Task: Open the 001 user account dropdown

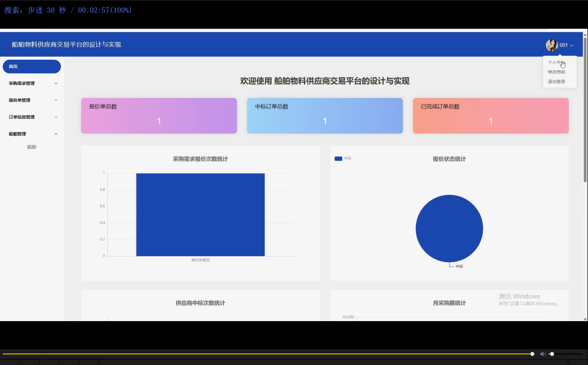Action: (x=565, y=45)
